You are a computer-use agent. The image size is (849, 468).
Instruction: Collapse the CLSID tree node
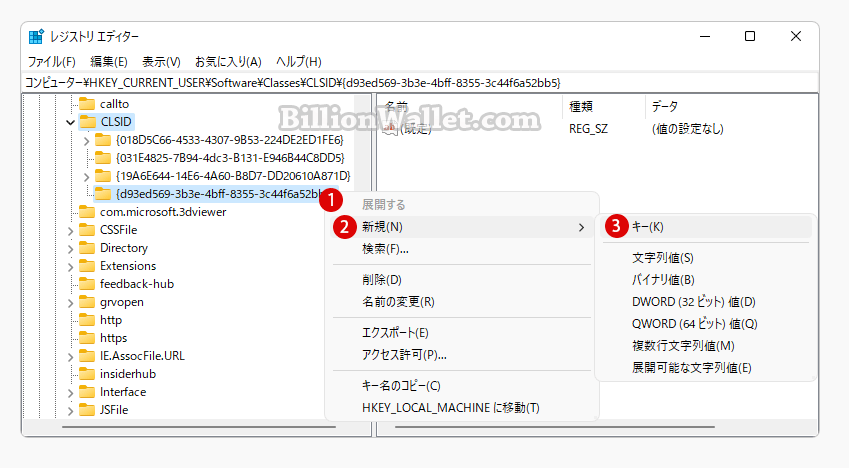click(70, 122)
